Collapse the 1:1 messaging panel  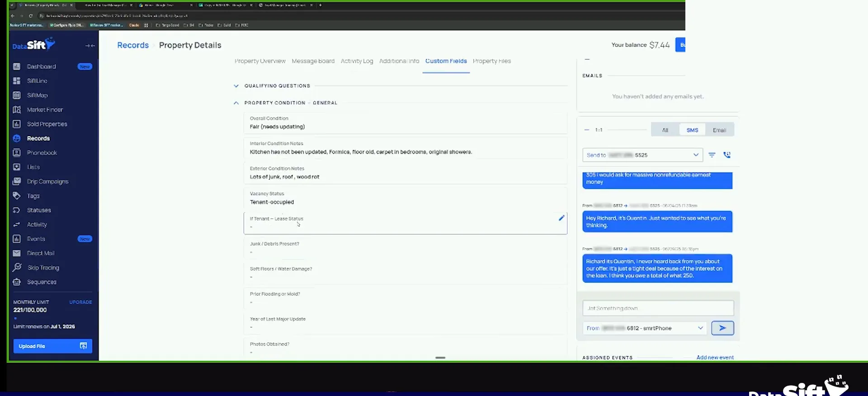tap(587, 130)
